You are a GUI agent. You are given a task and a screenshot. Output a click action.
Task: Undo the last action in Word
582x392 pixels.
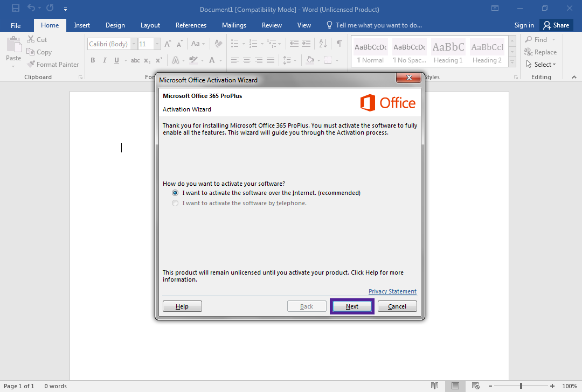pos(31,8)
